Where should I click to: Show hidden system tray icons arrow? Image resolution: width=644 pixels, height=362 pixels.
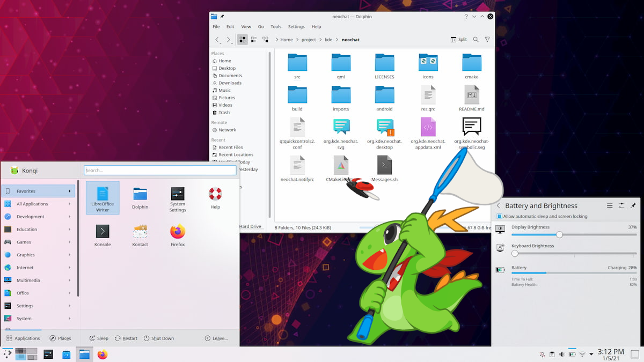point(591,354)
